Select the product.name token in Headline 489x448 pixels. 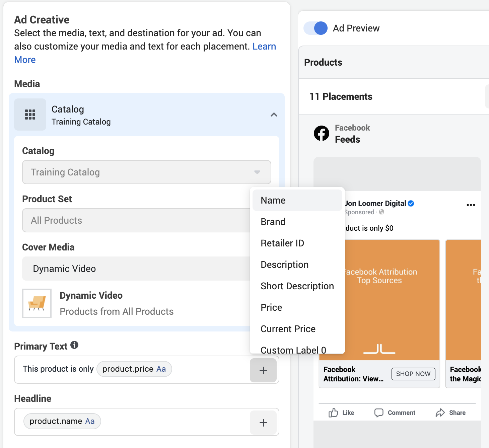coord(62,421)
